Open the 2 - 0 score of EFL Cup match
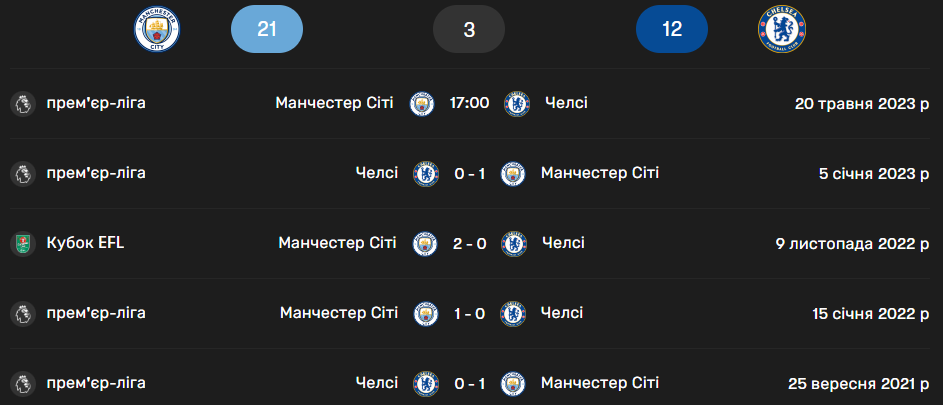Viewport: 943px width, 405px height. (469, 243)
